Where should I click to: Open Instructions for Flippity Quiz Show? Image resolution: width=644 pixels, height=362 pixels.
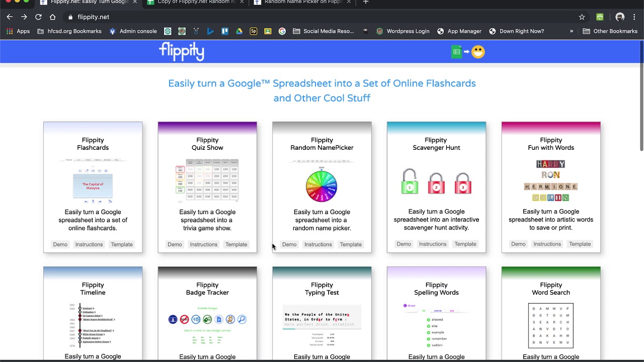pyautogui.click(x=204, y=244)
